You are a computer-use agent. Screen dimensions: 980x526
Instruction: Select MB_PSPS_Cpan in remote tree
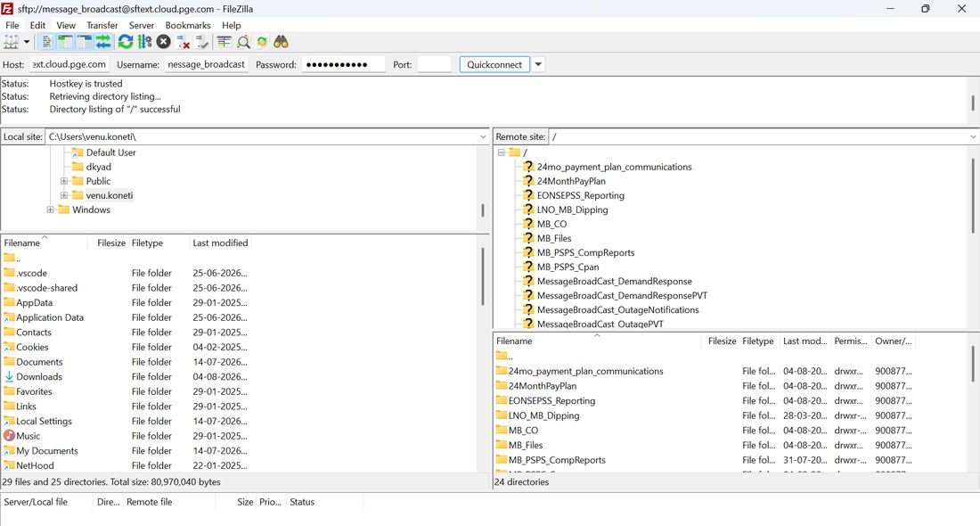tap(568, 267)
